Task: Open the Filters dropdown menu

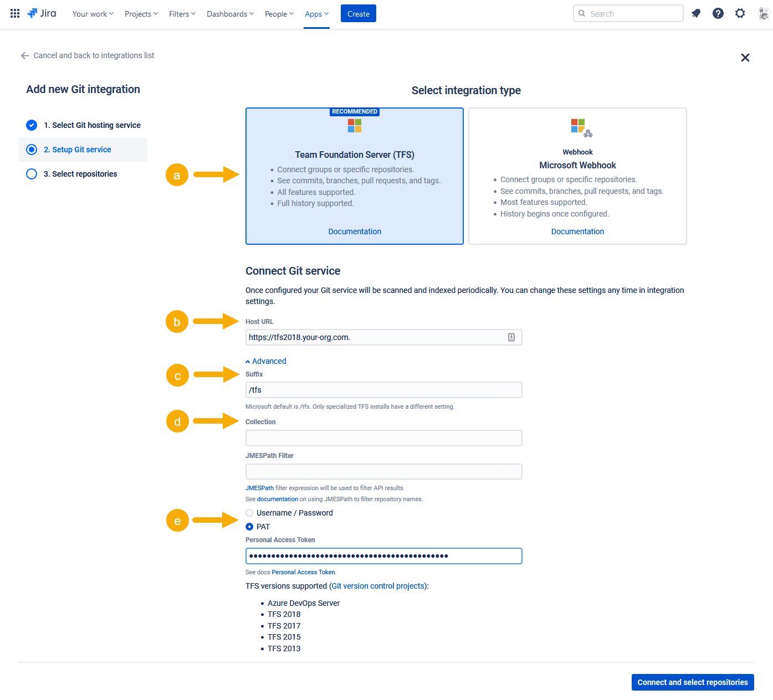Action: coord(182,14)
